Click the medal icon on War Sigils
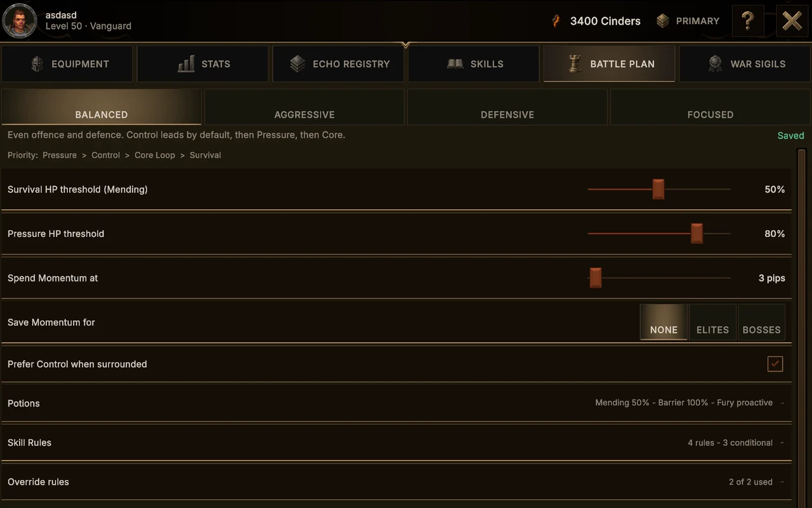Image resolution: width=812 pixels, height=508 pixels. point(716,63)
